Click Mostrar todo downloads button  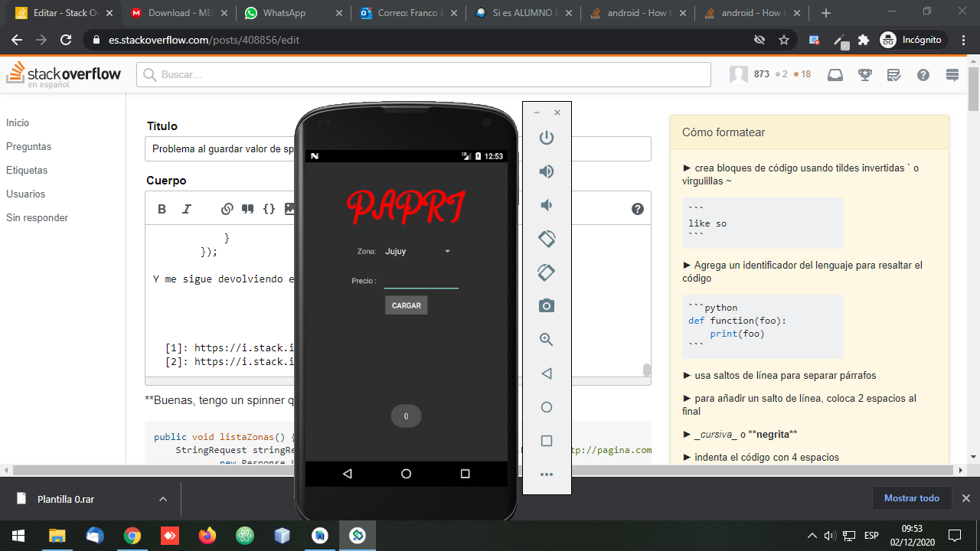pos(912,498)
